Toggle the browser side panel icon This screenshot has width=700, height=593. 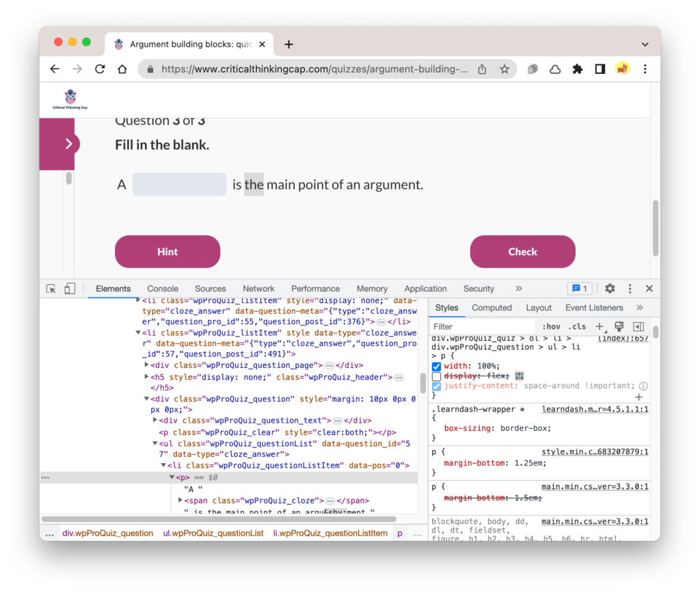[x=600, y=69]
